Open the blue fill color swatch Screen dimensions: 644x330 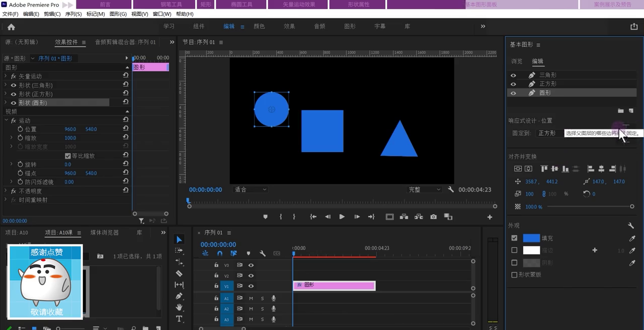(x=531, y=238)
